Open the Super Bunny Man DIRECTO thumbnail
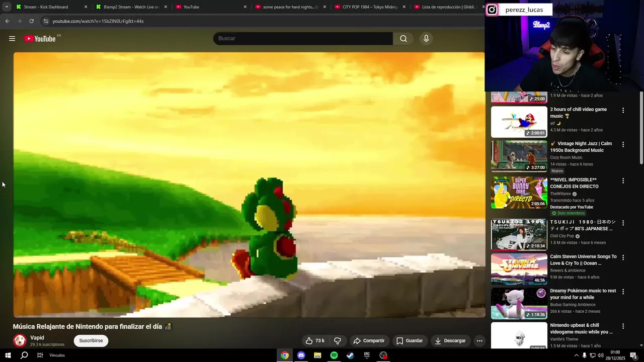Screen dimensions: 644x362 click(x=519, y=192)
